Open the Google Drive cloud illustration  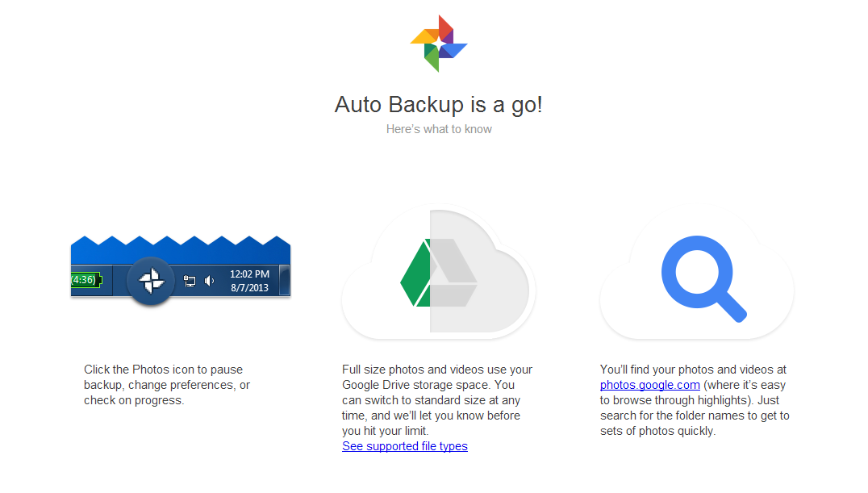tap(438, 274)
